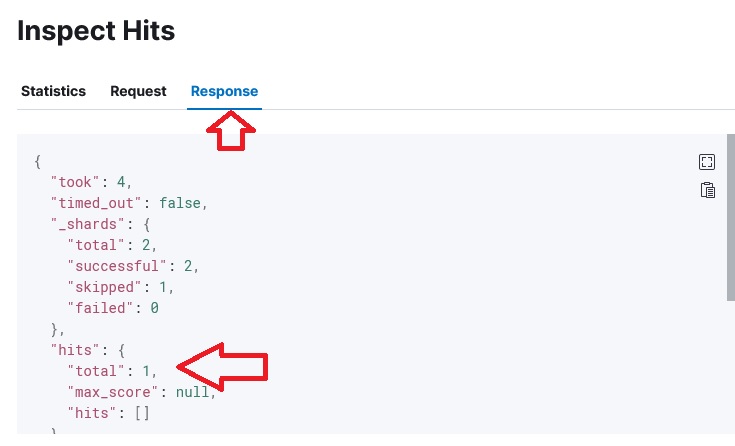Click the "max_score" null line
This screenshot has height=446, width=735.
pos(142,392)
